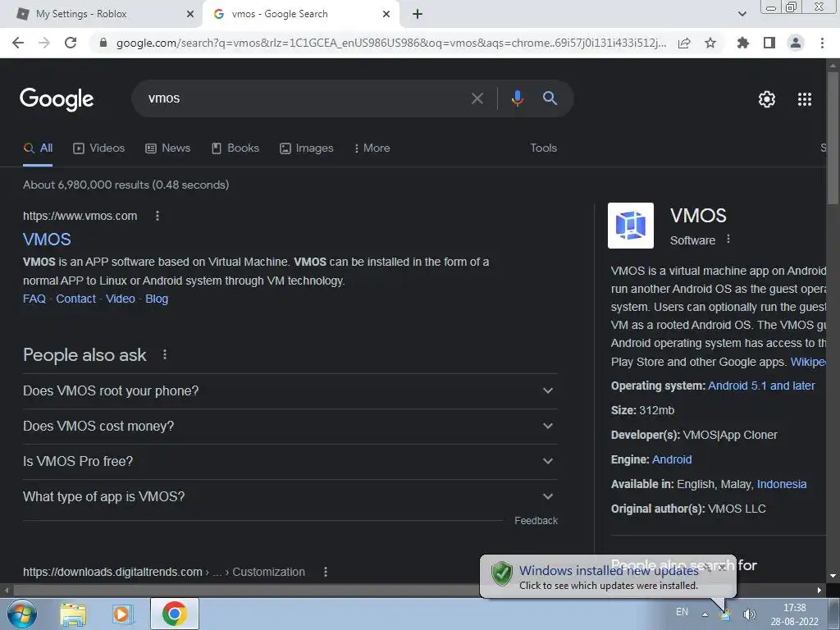This screenshot has width=840, height=630.
Task: Click the vertical page scrollbar thumb
Action: (833, 138)
